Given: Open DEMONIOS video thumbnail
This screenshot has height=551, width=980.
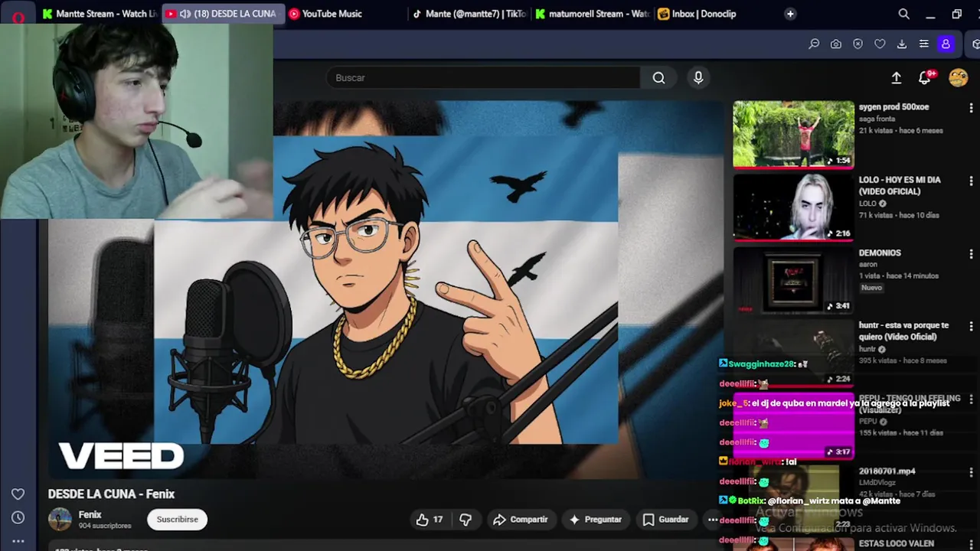Looking at the screenshot, I should pyautogui.click(x=793, y=279).
